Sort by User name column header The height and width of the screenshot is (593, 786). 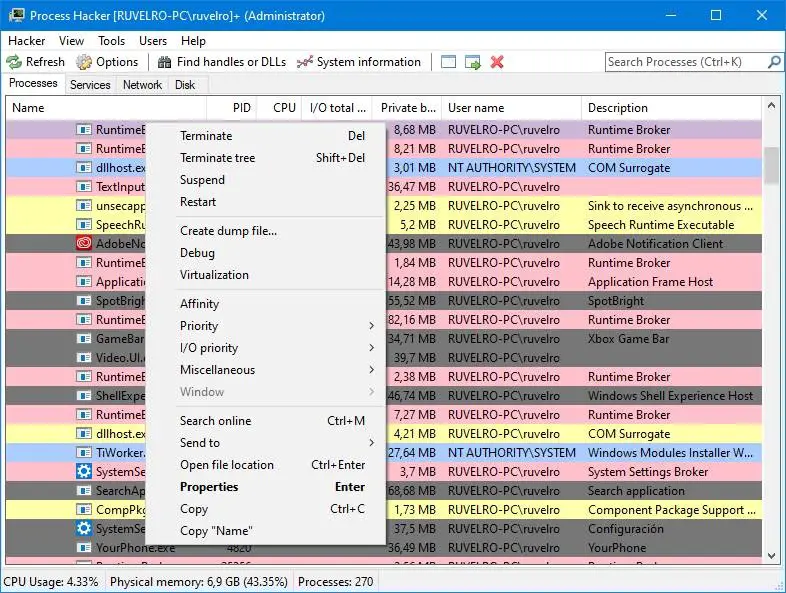511,108
